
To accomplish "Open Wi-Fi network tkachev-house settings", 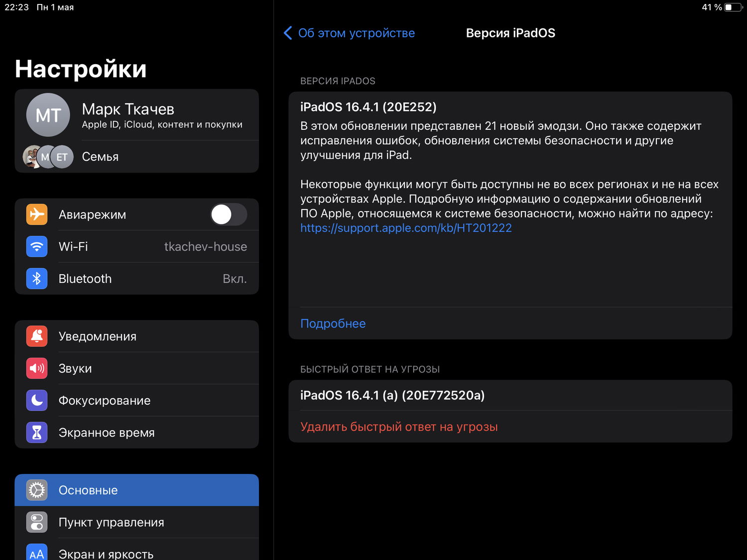I will [205, 247].
